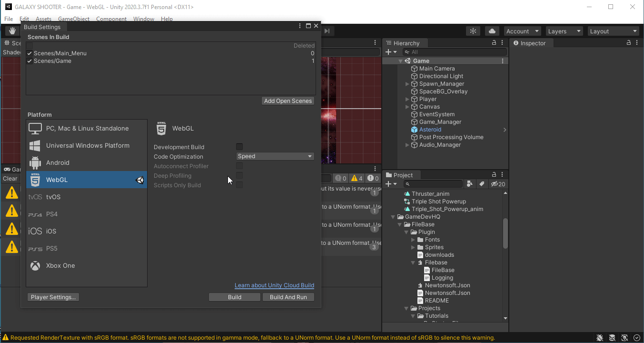644x343 pixels.
Task: Select the Hand tool in Unity toolbar
Action: click(12, 31)
